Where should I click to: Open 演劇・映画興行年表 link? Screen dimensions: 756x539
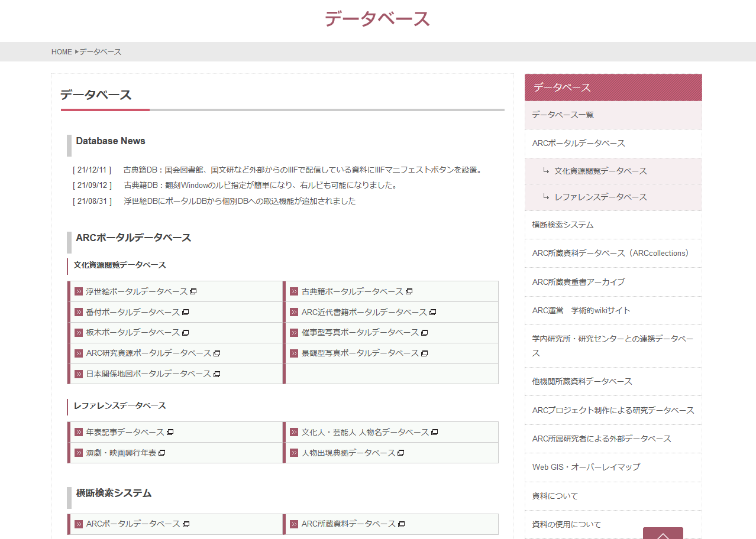pyautogui.click(x=121, y=453)
